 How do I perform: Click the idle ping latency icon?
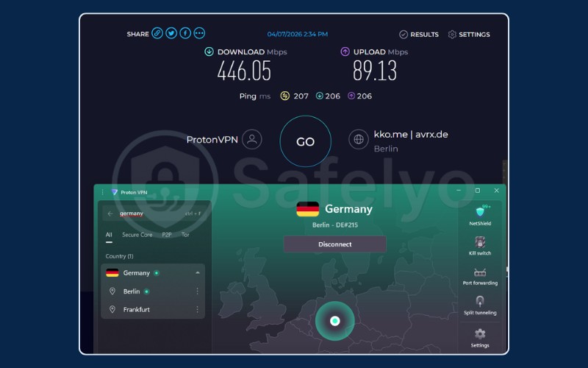pyautogui.click(x=285, y=96)
